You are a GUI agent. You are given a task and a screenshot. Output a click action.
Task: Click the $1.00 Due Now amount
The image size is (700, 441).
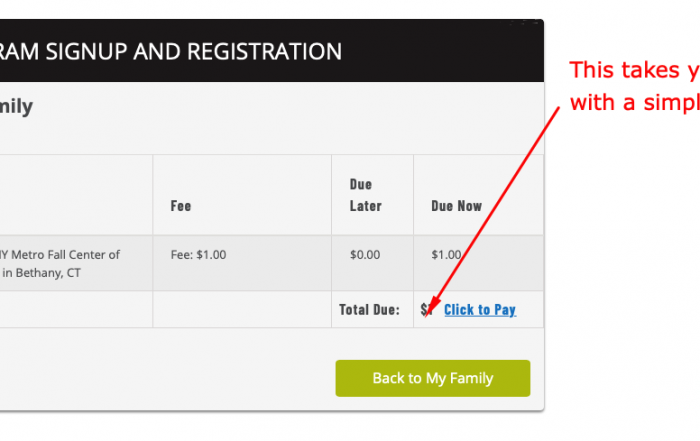point(446,255)
